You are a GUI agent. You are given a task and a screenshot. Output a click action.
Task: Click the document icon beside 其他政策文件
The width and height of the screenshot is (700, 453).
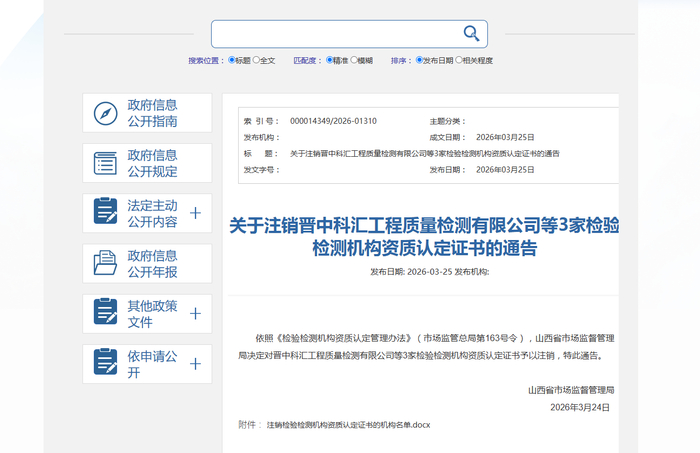(106, 313)
